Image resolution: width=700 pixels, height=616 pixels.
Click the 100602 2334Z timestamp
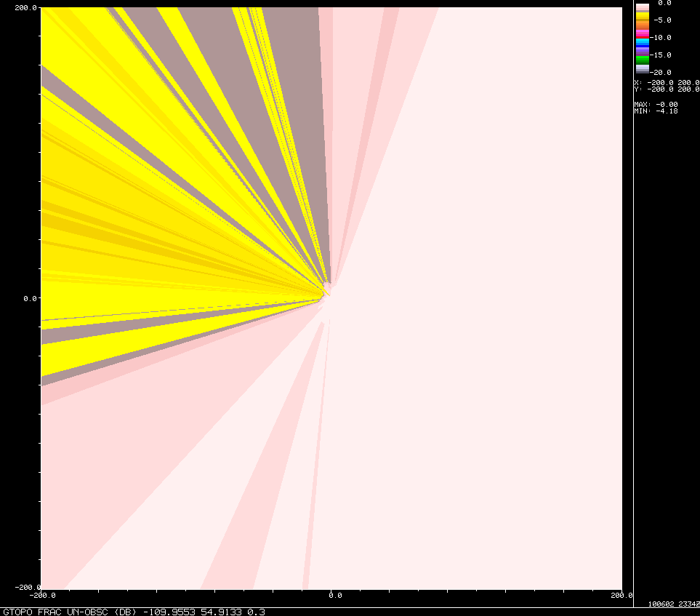(x=674, y=604)
